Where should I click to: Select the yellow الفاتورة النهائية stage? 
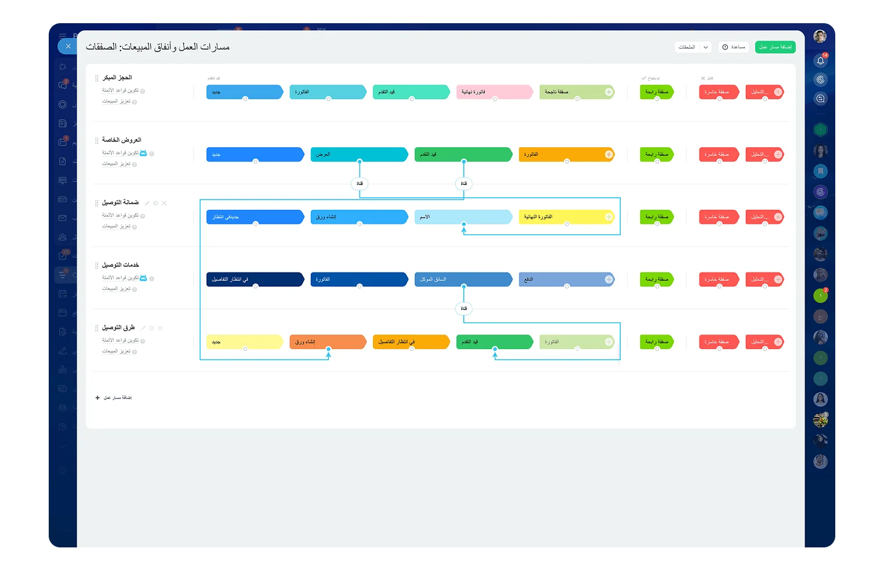point(566,217)
